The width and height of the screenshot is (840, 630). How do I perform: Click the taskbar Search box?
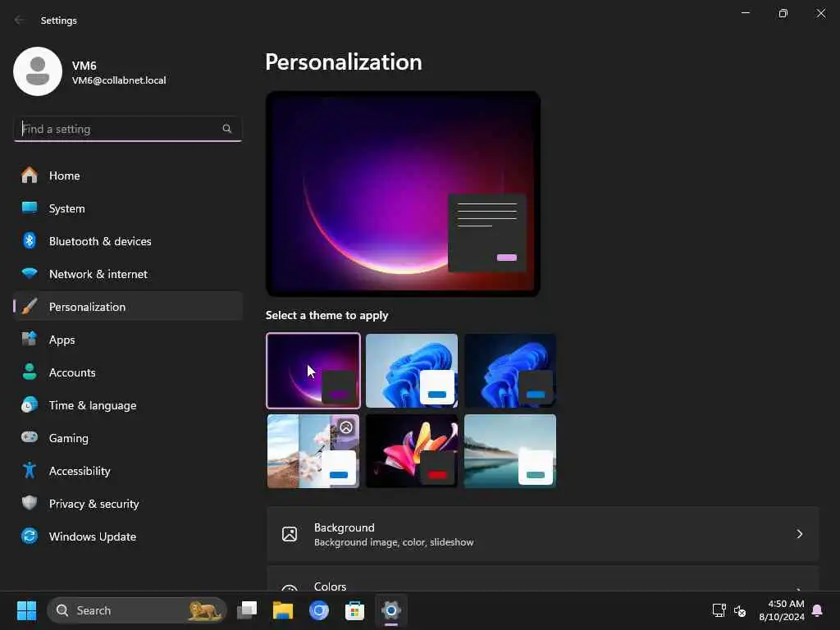click(x=137, y=610)
